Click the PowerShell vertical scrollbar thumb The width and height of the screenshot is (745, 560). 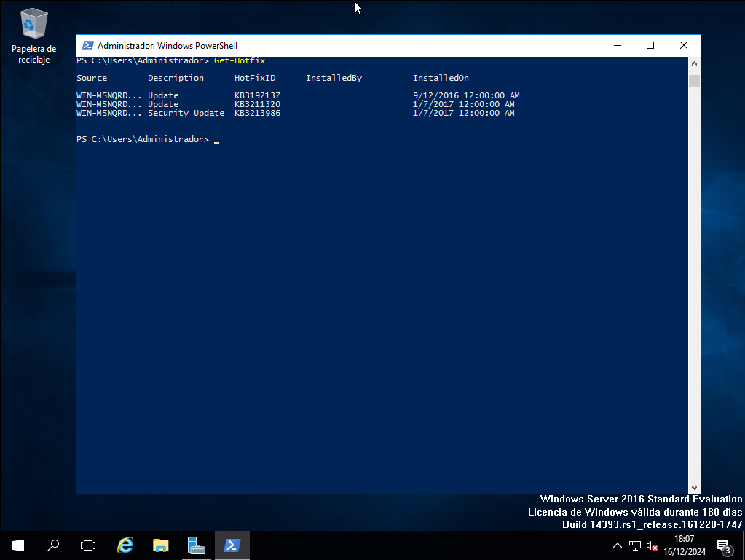pyautogui.click(x=694, y=81)
